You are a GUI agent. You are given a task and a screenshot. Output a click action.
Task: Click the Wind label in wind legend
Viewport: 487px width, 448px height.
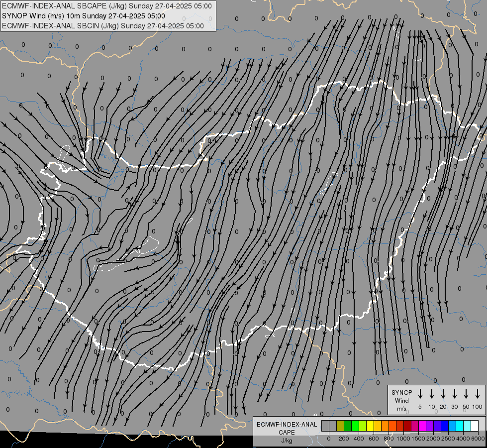pos(401,400)
